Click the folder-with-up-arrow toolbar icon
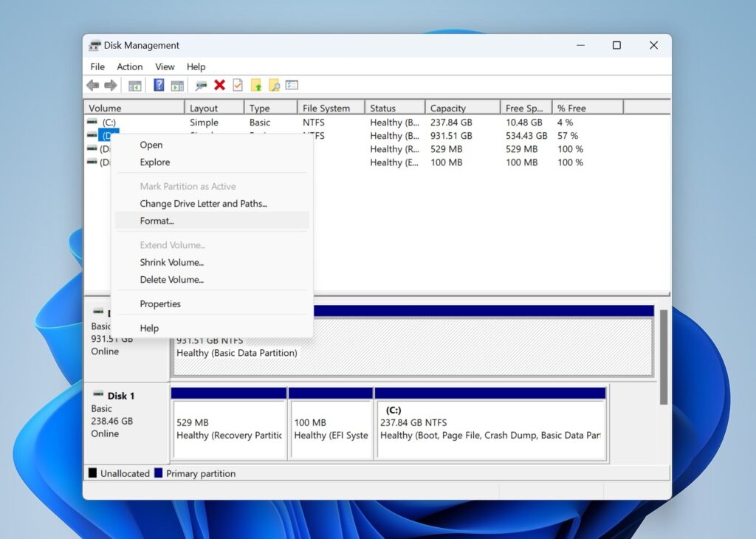756x539 pixels. [256, 84]
